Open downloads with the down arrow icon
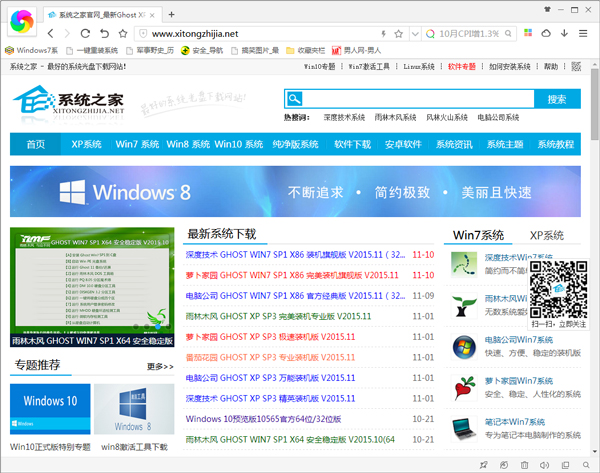600x473 pixels. point(564,33)
